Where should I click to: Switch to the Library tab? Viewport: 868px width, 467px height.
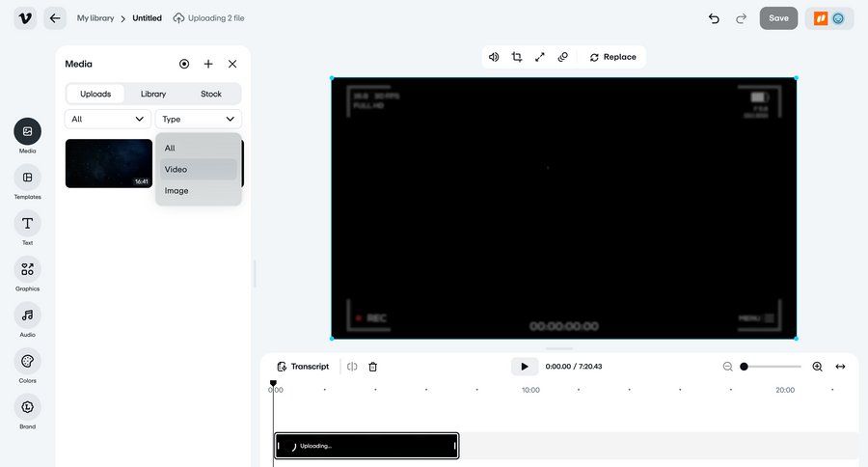(153, 94)
